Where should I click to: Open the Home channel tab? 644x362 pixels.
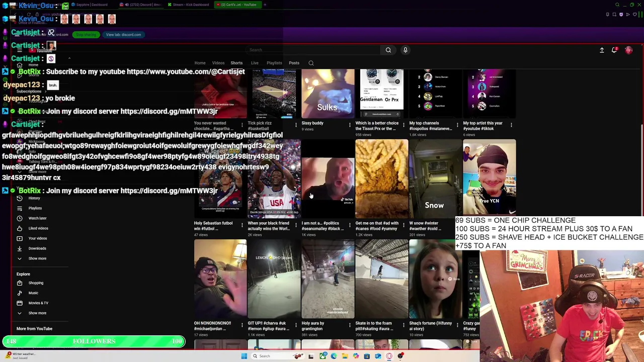pos(200,63)
